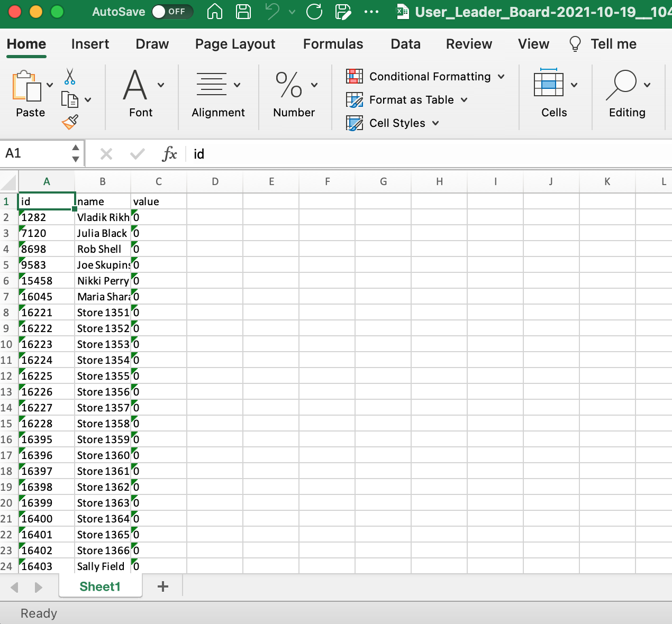The height and width of the screenshot is (624, 672).
Task: Click the Format as Table icon
Action: point(354,99)
